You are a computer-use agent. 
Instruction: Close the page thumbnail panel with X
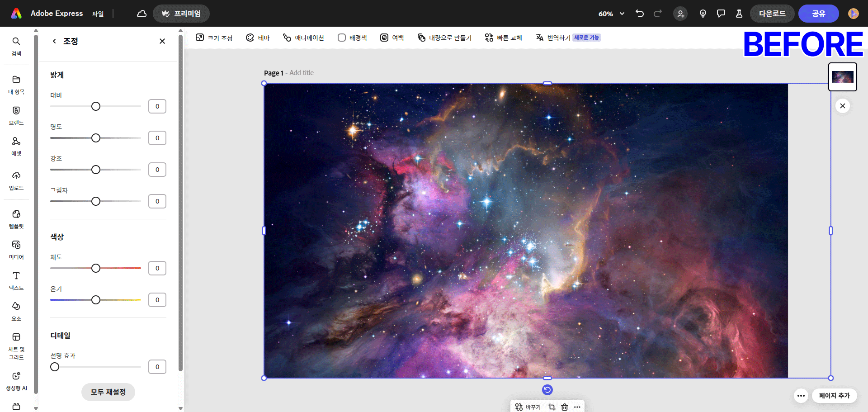(x=843, y=106)
